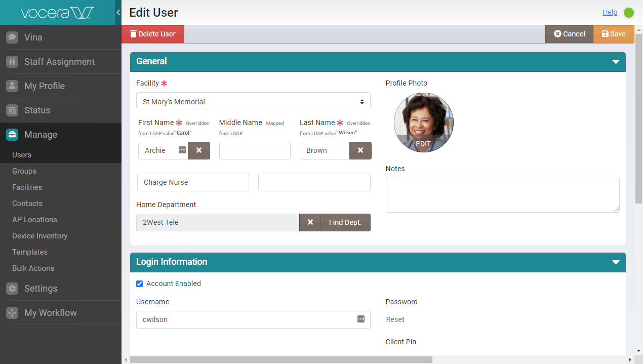
Task: Click the My Profile person icon
Action: (12, 86)
